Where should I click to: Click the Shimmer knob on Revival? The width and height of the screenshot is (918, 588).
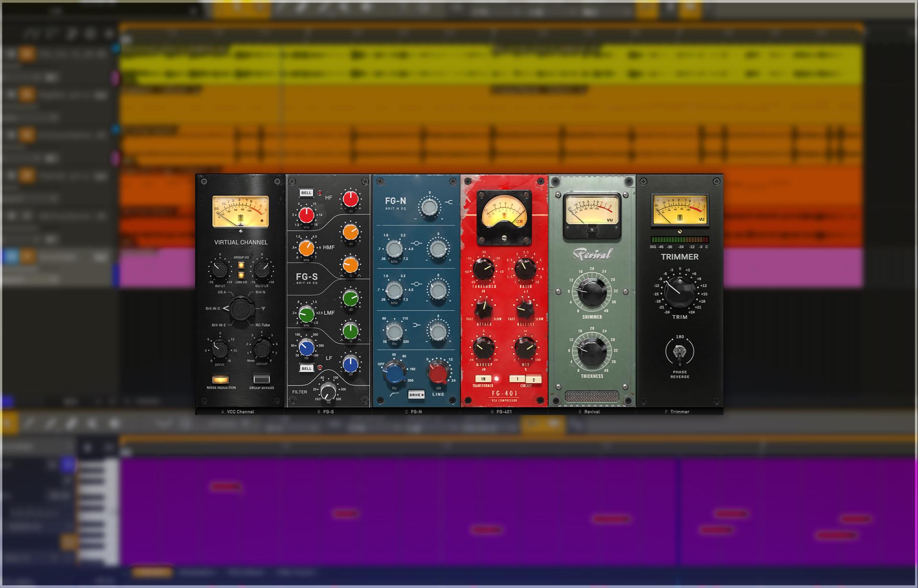(592, 292)
